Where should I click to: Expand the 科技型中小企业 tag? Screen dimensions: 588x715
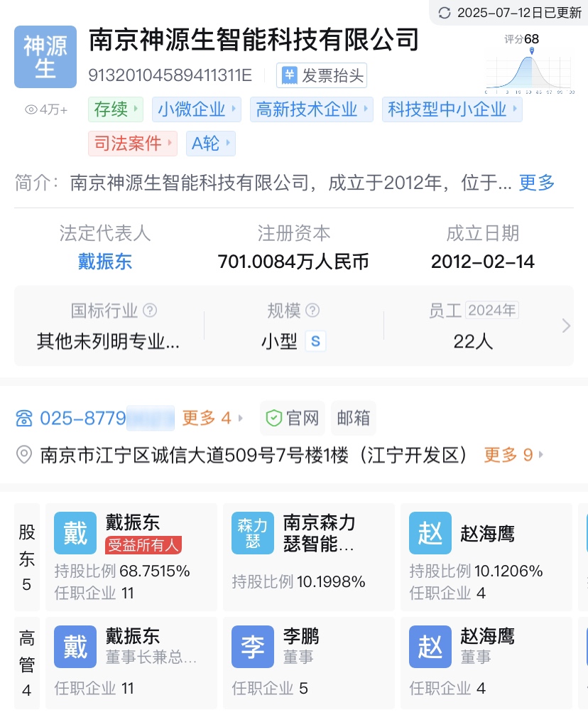pyautogui.click(x=452, y=109)
